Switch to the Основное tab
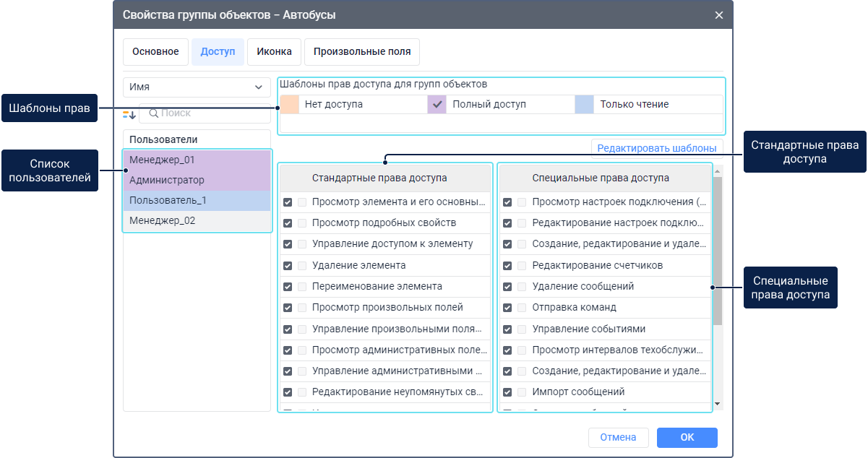This screenshot has width=868, height=458. tap(155, 52)
